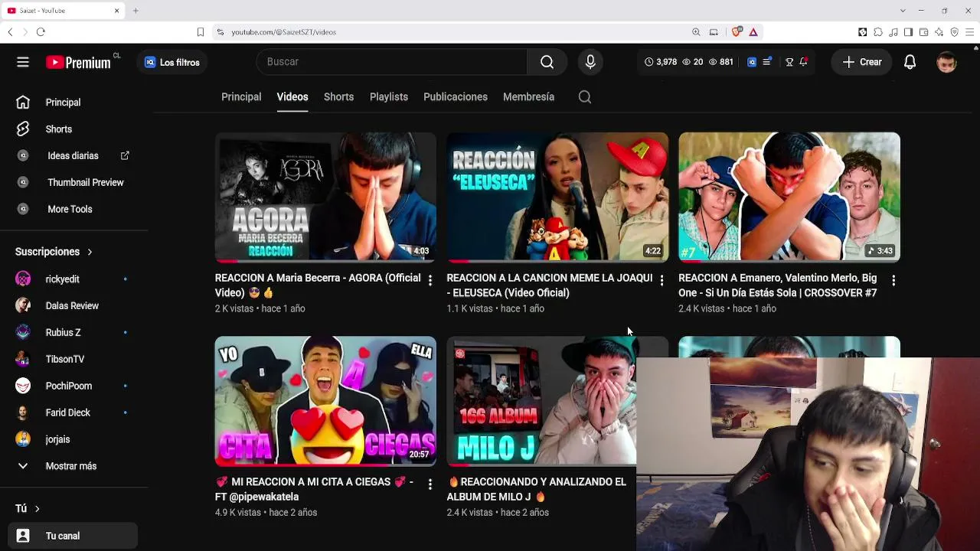Open Rubius Z subscription channel

73,333
